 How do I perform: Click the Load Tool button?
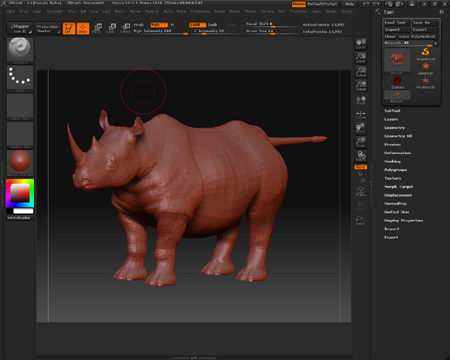(397, 23)
